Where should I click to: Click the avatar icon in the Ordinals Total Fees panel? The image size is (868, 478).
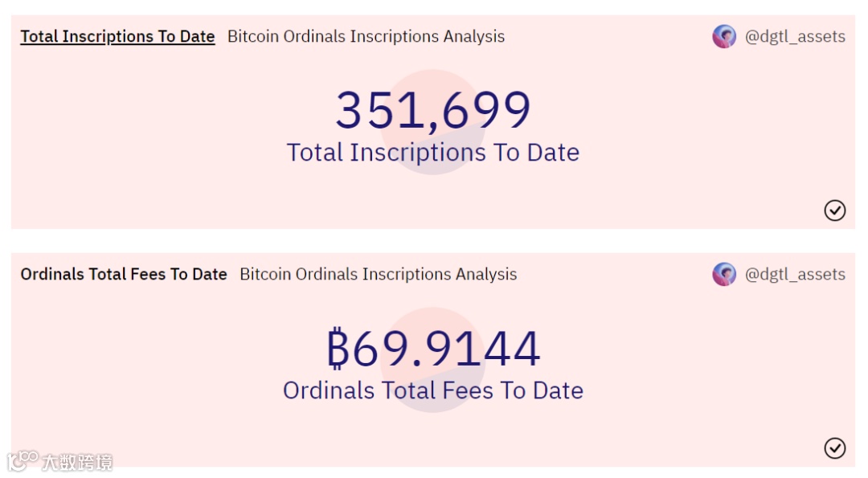pyautogui.click(x=724, y=274)
